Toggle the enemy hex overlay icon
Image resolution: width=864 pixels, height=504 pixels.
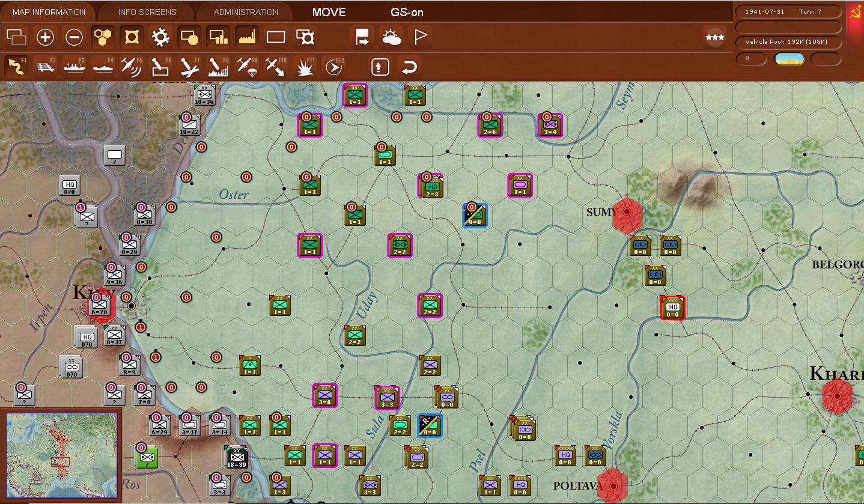pyautogui.click(x=132, y=37)
